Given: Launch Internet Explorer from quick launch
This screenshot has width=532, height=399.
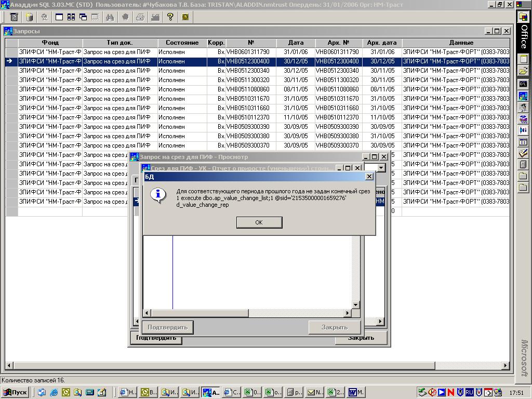Looking at the screenshot, I should pos(54,393).
